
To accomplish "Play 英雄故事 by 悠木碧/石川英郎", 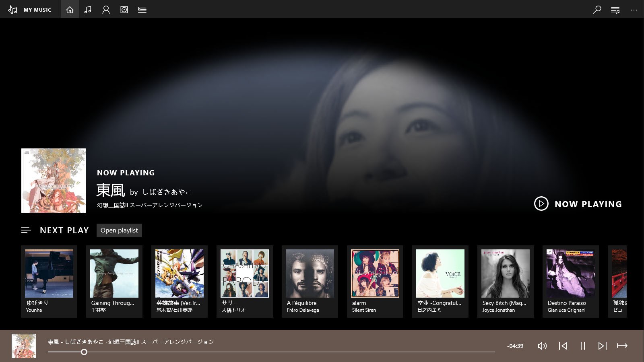I will coord(180,282).
